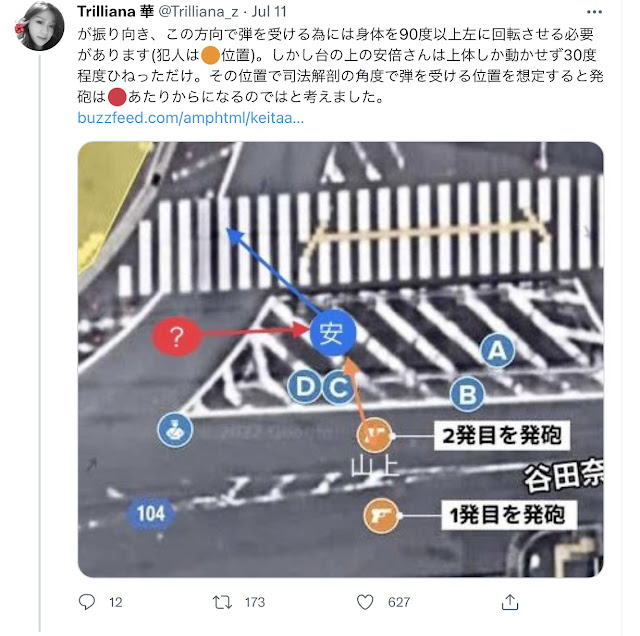This screenshot has height=636, width=640.
Task: Select the blue C marker
Action: point(338,387)
